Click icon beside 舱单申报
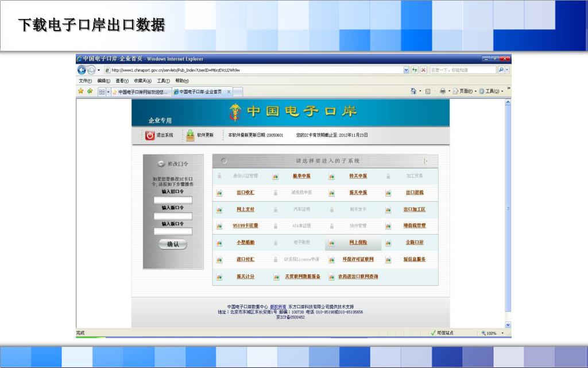The width and height of the screenshot is (588, 368). click(x=276, y=177)
